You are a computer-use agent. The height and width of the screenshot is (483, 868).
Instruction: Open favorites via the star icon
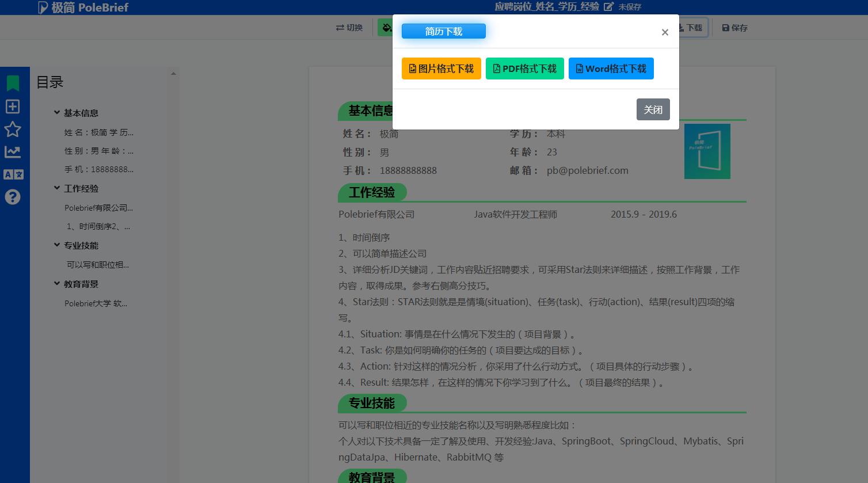pos(13,130)
